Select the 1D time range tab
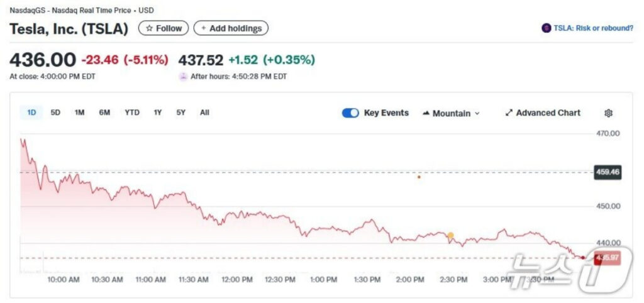Viewport: 644px width, 303px height. click(x=31, y=113)
